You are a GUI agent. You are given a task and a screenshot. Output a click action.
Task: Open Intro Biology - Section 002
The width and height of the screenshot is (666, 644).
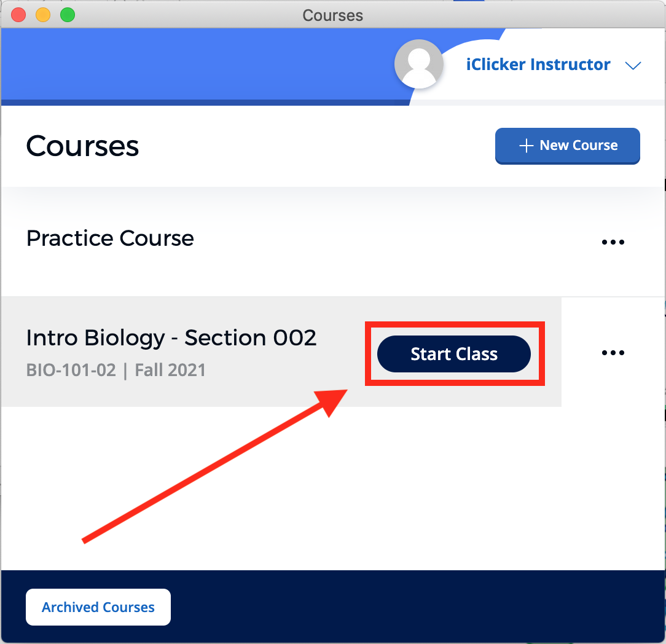point(171,337)
